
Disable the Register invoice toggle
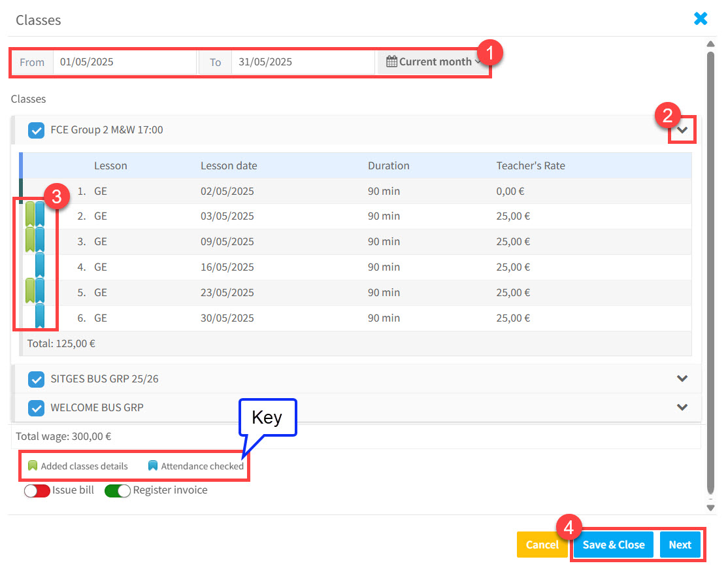(118, 490)
